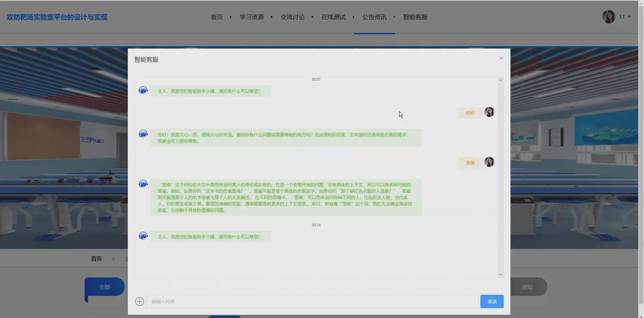
Task: Click the 通知 button
Action: 527,287
